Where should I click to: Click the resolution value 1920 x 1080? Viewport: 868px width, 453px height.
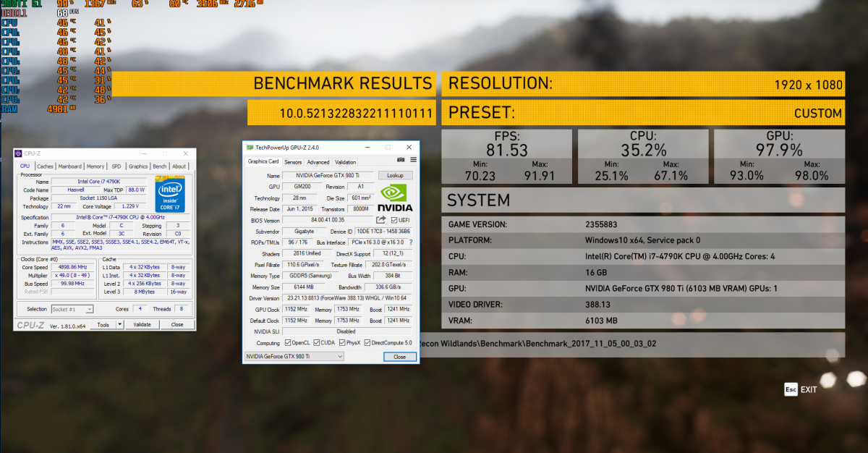tap(808, 85)
